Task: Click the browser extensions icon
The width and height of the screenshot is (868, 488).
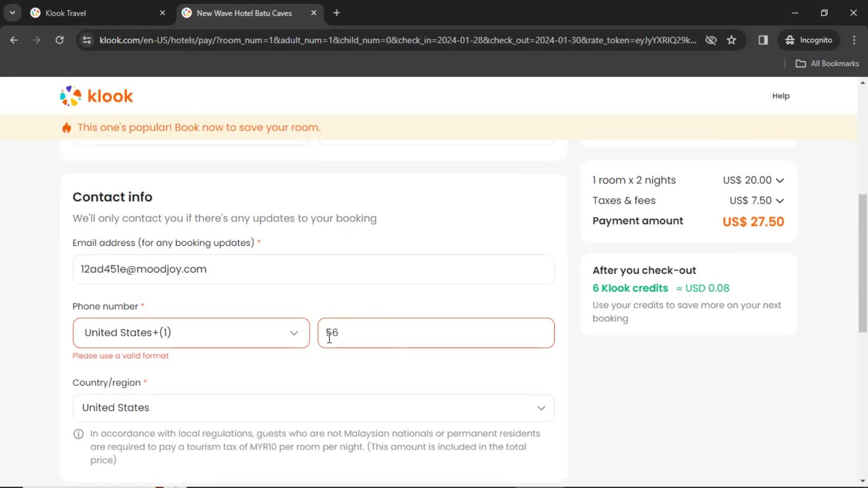Action: [x=764, y=40]
